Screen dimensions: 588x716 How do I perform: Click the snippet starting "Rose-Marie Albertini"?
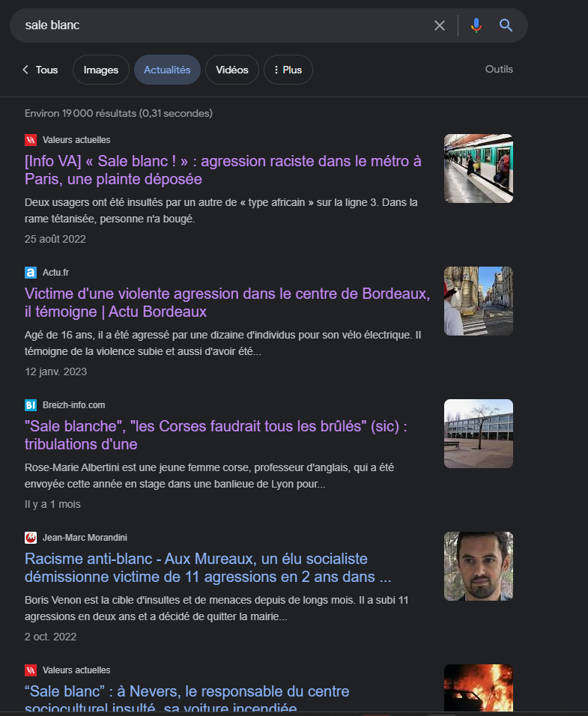[209, 476]
